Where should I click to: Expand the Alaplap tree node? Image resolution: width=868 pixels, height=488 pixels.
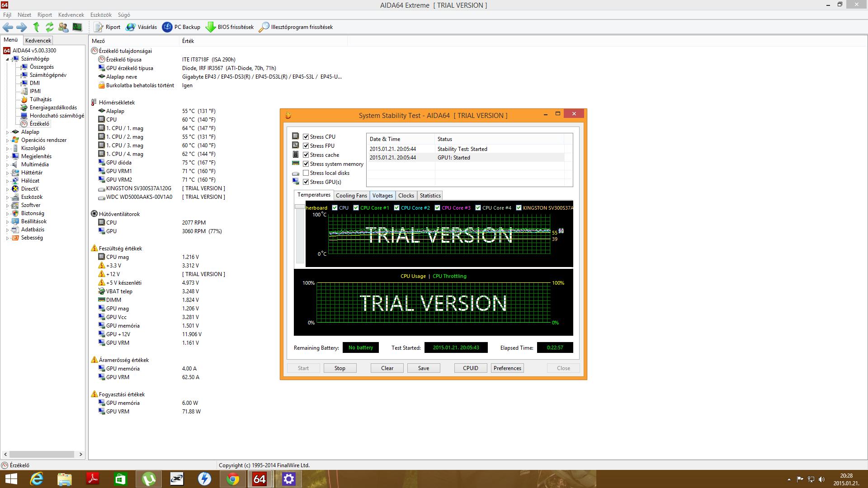pos(8,132)
